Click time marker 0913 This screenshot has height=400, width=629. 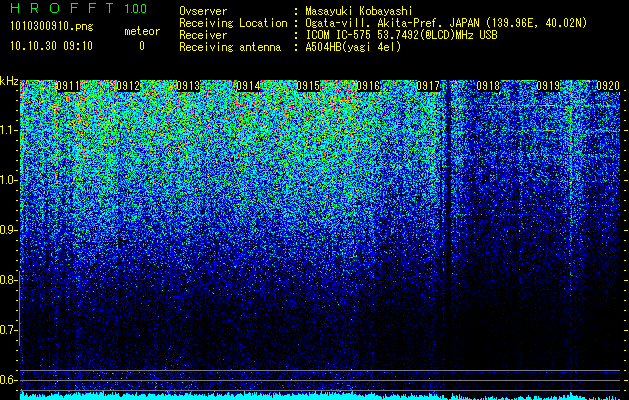(x=188, y=86)
